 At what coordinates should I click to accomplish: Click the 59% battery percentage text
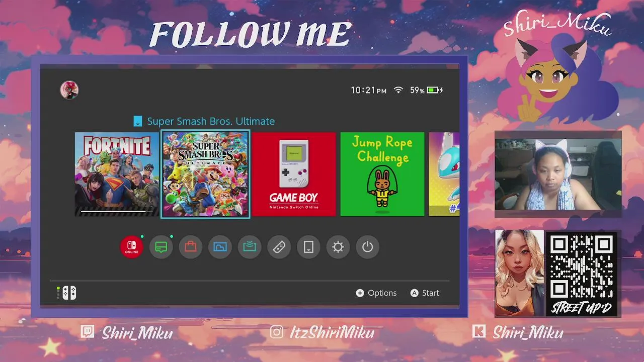coord(417,90)
